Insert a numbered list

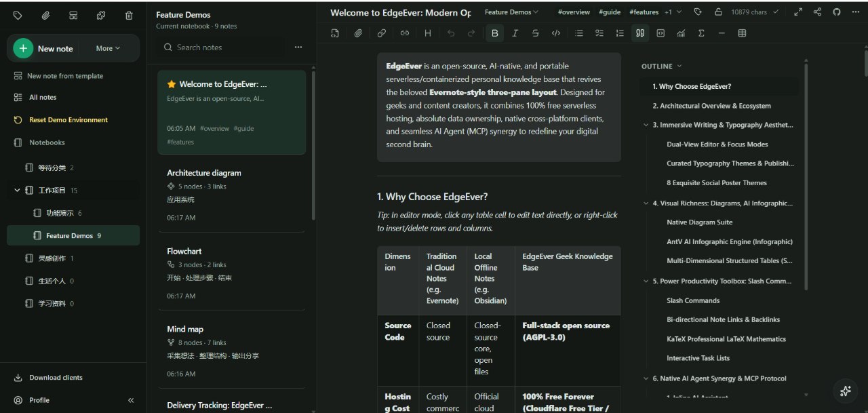tap(620, 33)
